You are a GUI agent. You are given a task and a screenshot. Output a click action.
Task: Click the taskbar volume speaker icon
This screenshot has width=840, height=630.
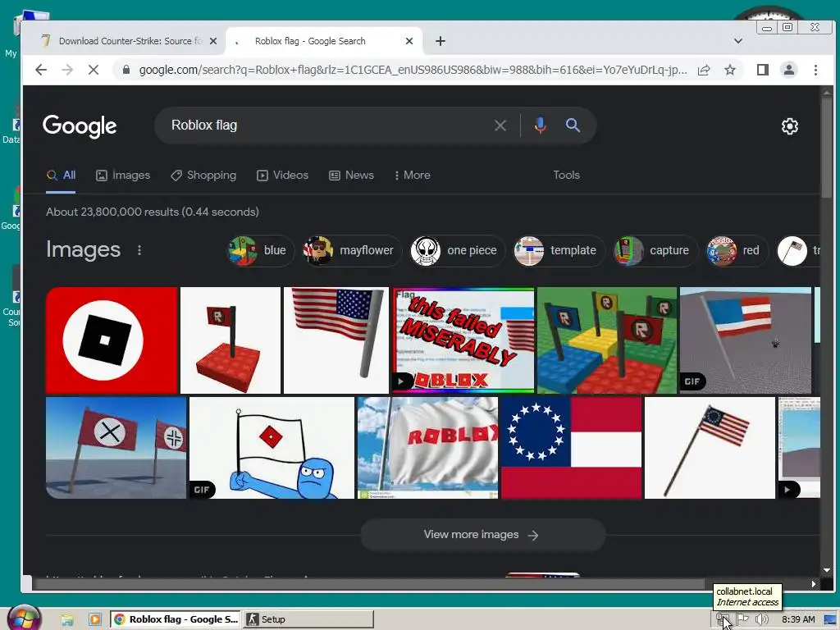[x=761, y=620]
